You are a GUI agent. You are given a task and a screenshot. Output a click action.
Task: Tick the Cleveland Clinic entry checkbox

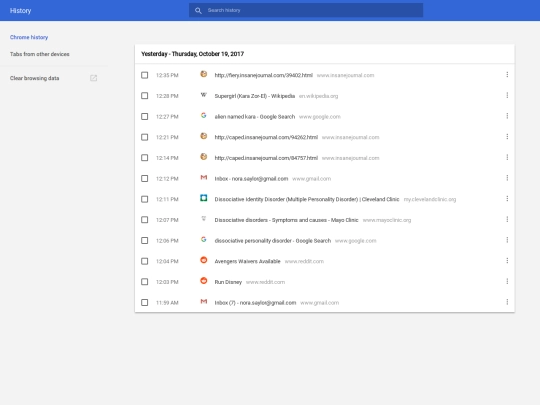point(145,199)
